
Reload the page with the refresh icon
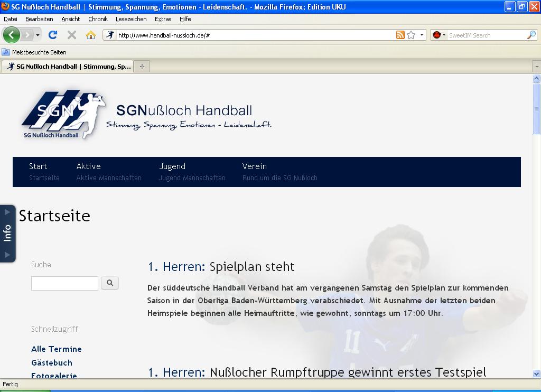click(x=52, y=35)
